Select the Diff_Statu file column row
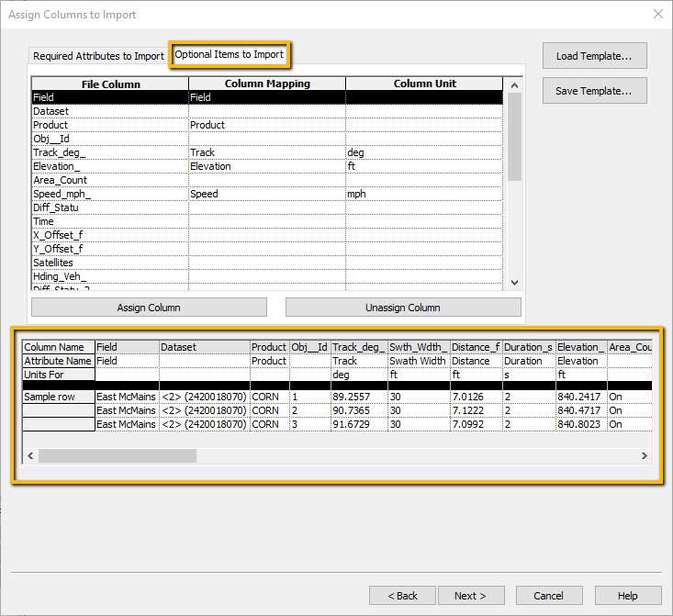The image size is (673, 616). (x=267, y=207)
